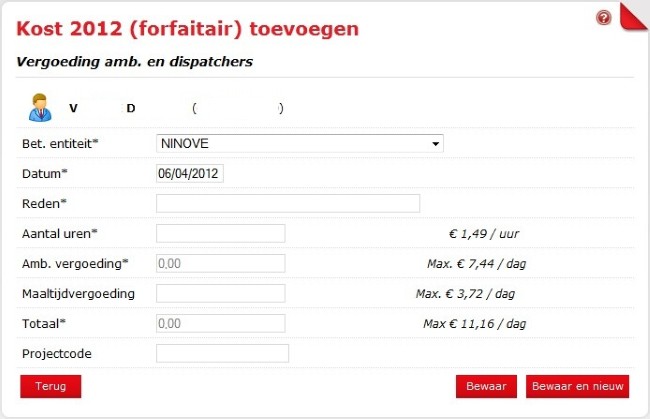Click the 'Max. € 3,72 / dag' text
Viewport: 650px width, 419px height.
[x=465, y=294]
